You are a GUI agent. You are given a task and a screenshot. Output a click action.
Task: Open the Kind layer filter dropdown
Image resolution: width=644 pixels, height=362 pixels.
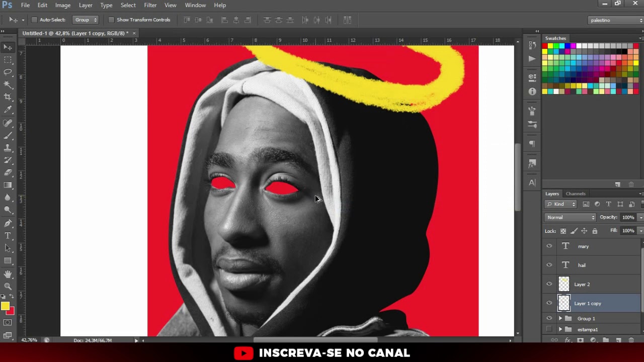561,204
